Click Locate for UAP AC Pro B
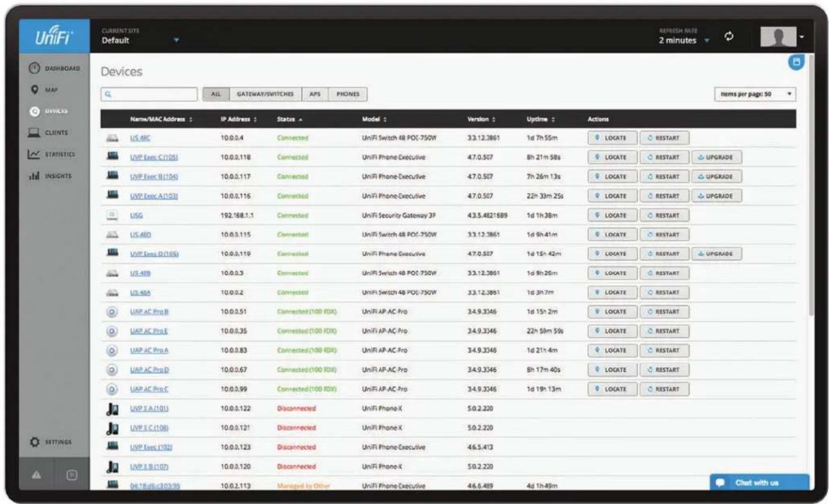 tap(612, 313)
